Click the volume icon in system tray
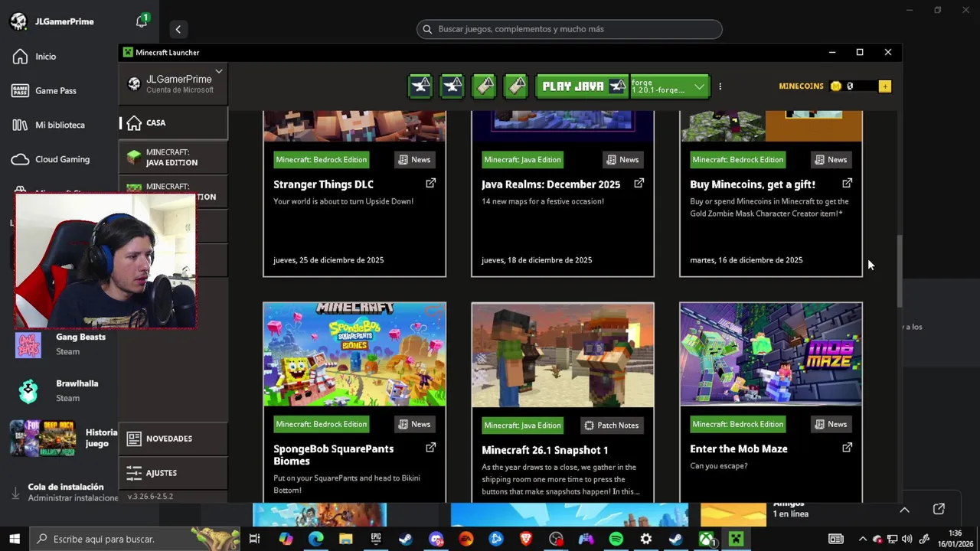 point(907,539)
